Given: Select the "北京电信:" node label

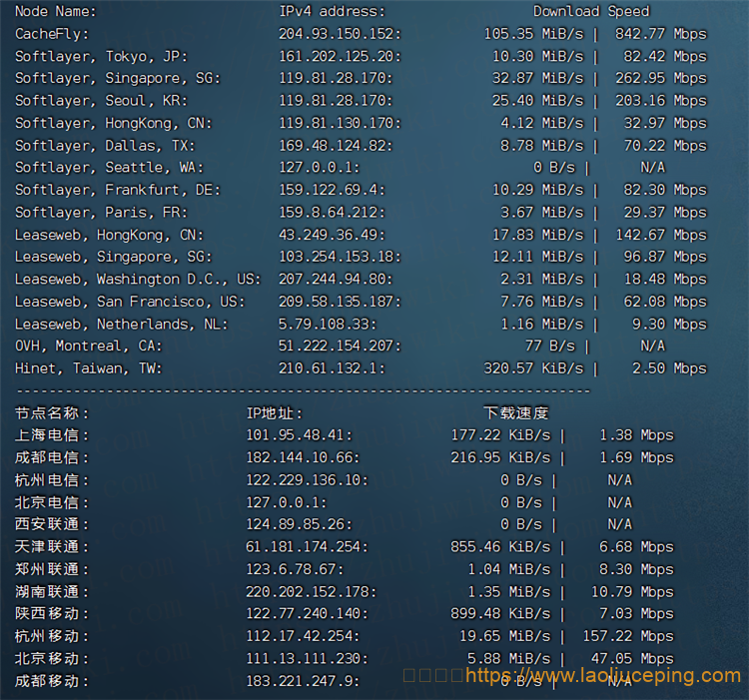Looking at the screenshot, I should point(52,503).
